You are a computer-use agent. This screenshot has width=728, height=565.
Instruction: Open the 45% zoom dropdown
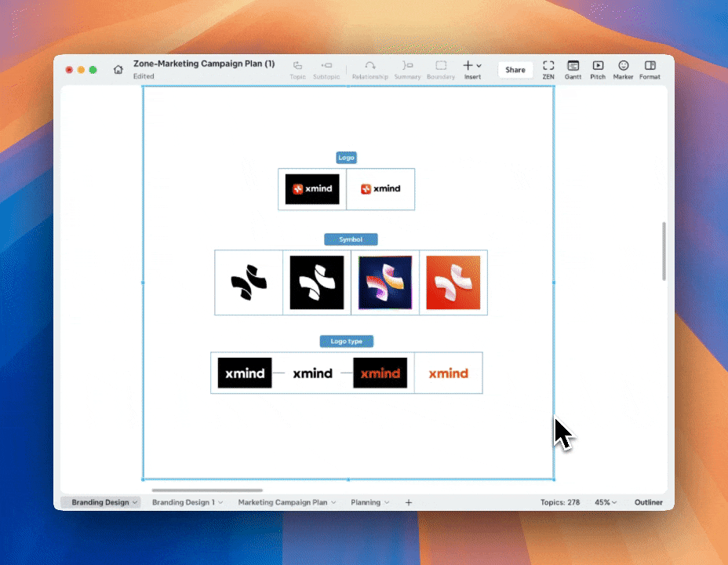point(606,502)
